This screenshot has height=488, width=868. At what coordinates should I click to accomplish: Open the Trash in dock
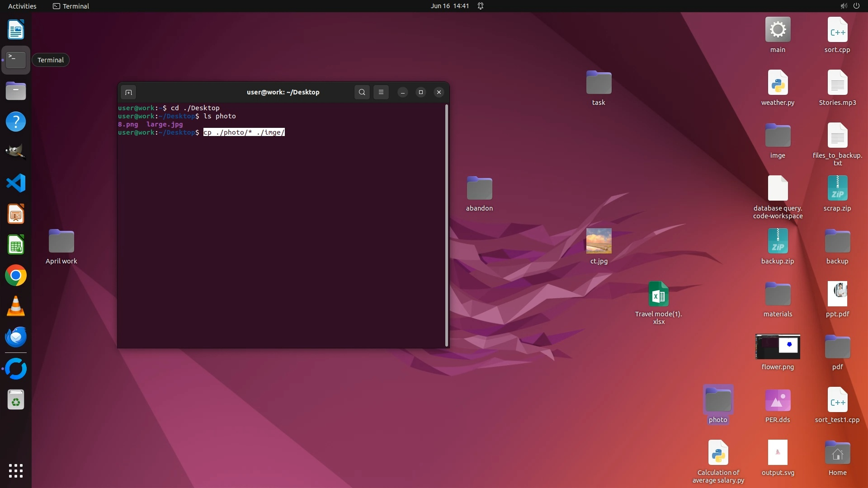pos(16,400)
